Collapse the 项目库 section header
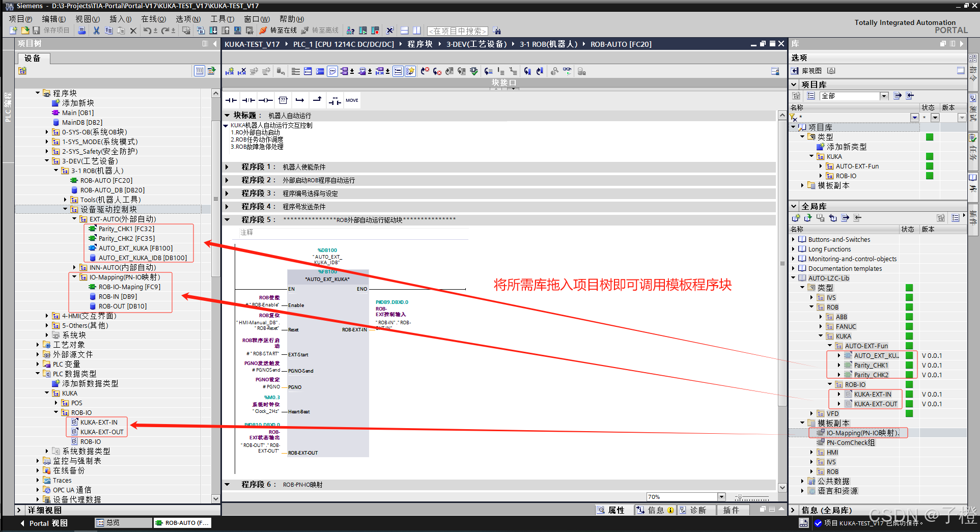Image resolution: width=980 pixels, height=532 pixels. pyautogui.click(x=794, y=85)
